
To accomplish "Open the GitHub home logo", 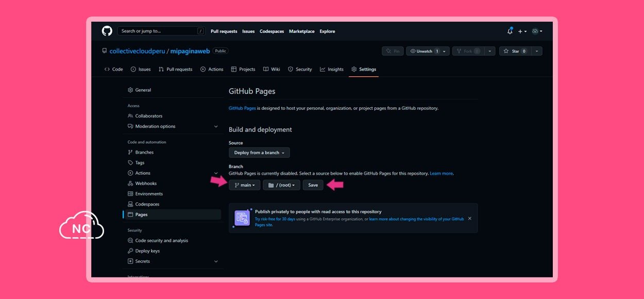I will point(107,31).
